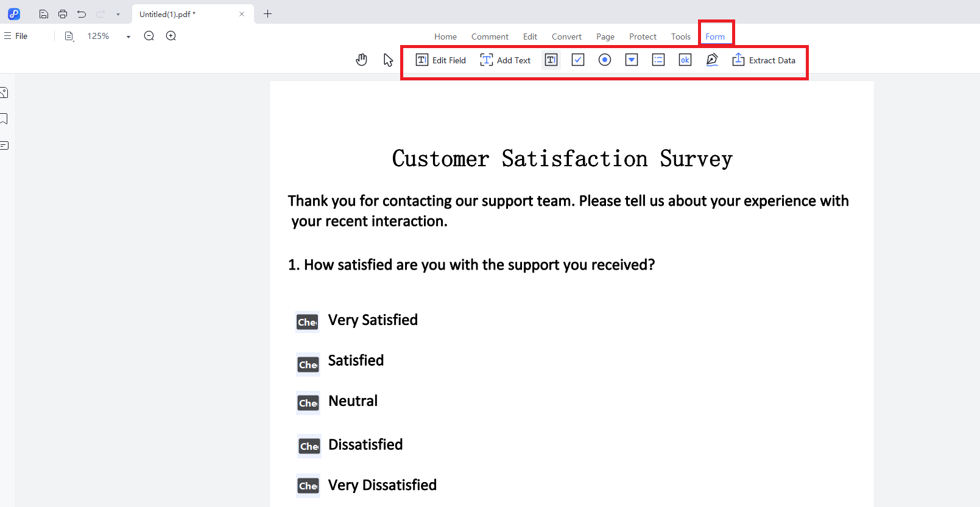Click the Edit Field button
The height and width of the screenshot is (507, 980).
pyautogui.click(x=440, y=60)
